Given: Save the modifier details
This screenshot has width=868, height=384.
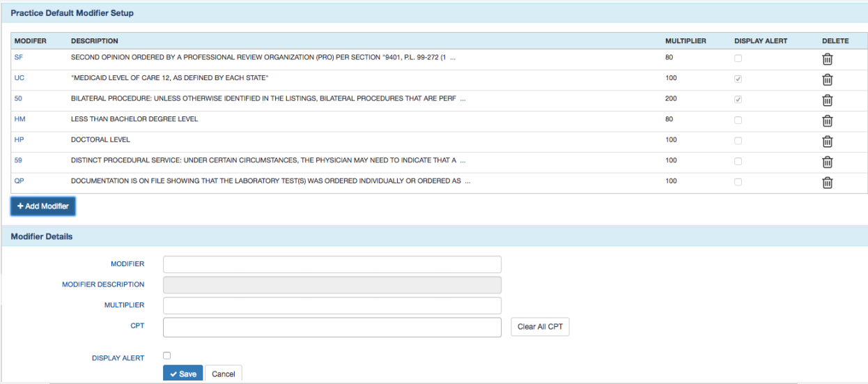Looking at the screenshot, I should (x=183, y=374).
